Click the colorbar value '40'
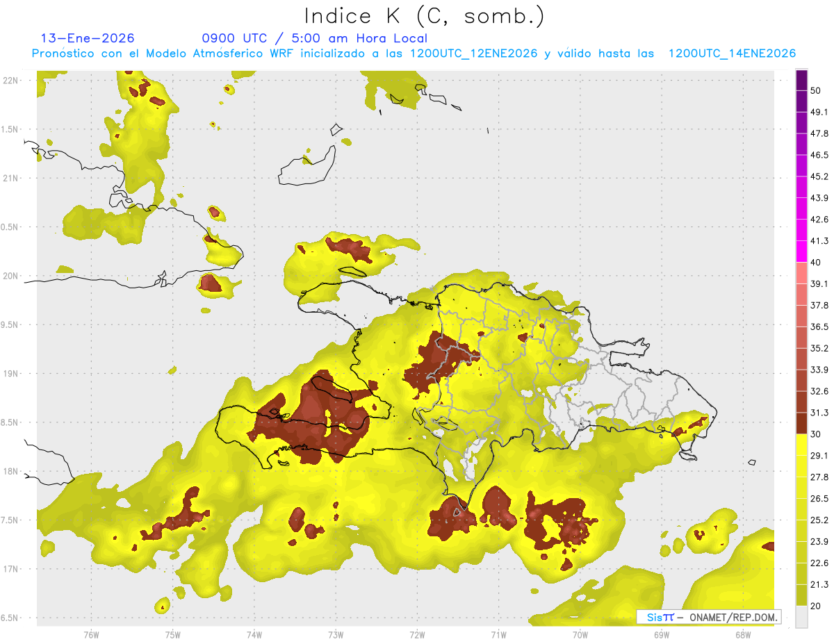Viewport: 834px width, 644px height. (815, 263)
